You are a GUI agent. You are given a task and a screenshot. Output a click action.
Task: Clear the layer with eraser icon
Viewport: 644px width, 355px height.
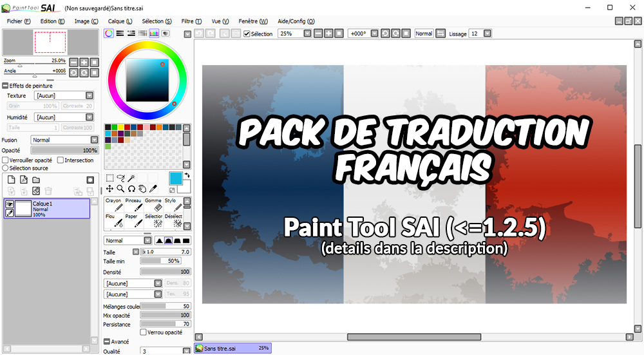point(36,191)
